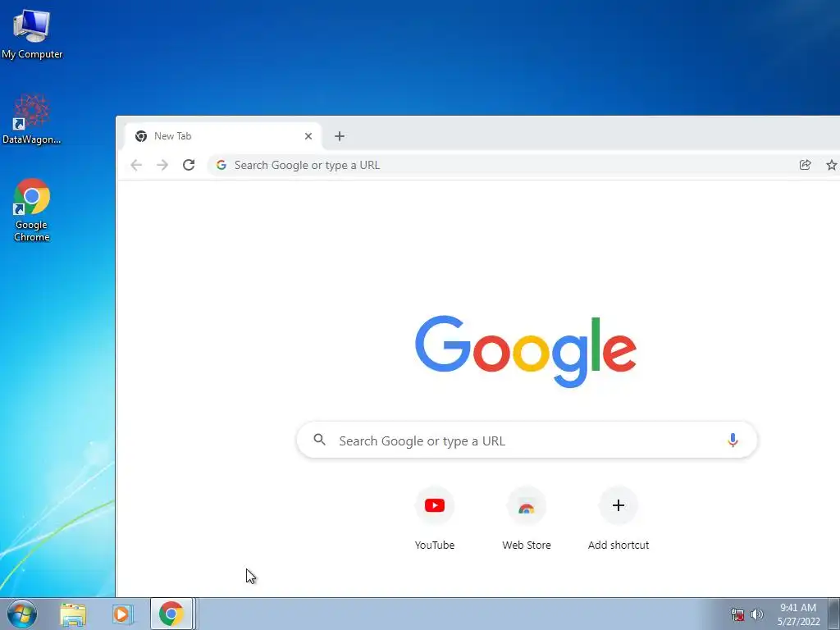Click the Web Store label text
Viewport: 840px width, 630px height.
coord(527,545)
